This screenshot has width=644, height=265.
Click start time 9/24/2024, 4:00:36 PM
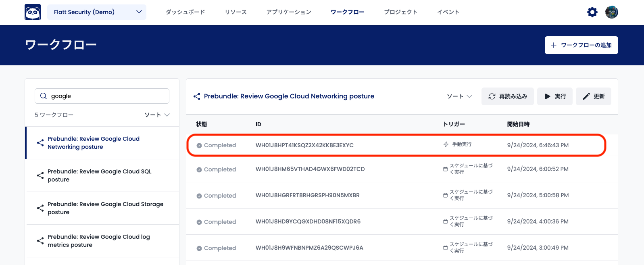point(538,221)
